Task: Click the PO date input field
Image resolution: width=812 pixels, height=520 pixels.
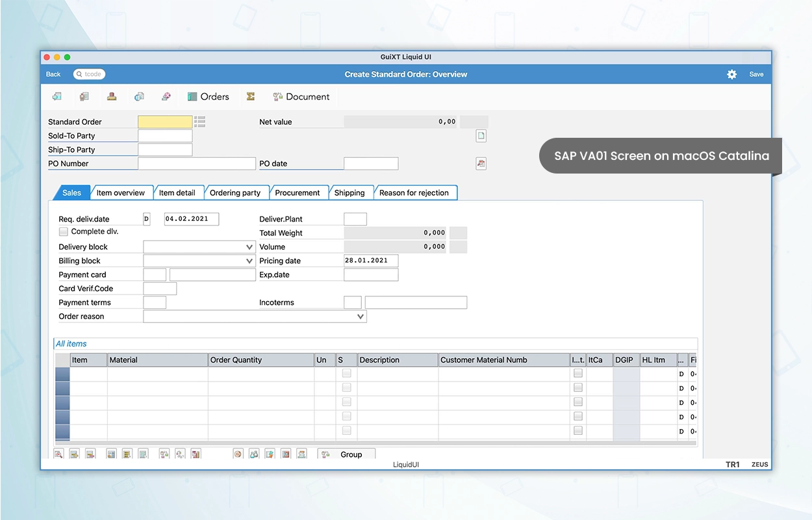Action: [371, 164]
